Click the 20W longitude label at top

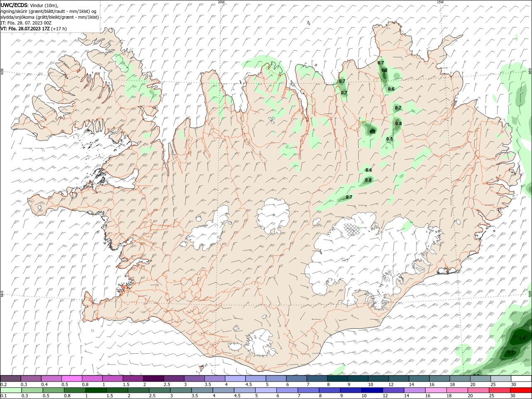coord(222,2)
